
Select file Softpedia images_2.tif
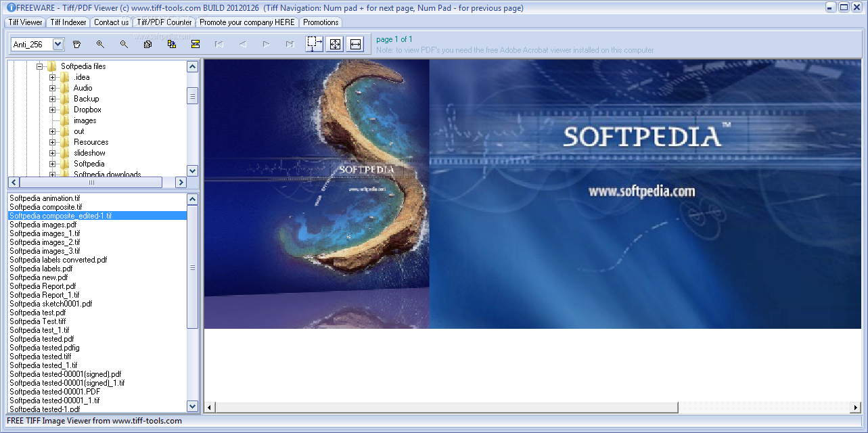pyautogui.click(x=45, y=242)
